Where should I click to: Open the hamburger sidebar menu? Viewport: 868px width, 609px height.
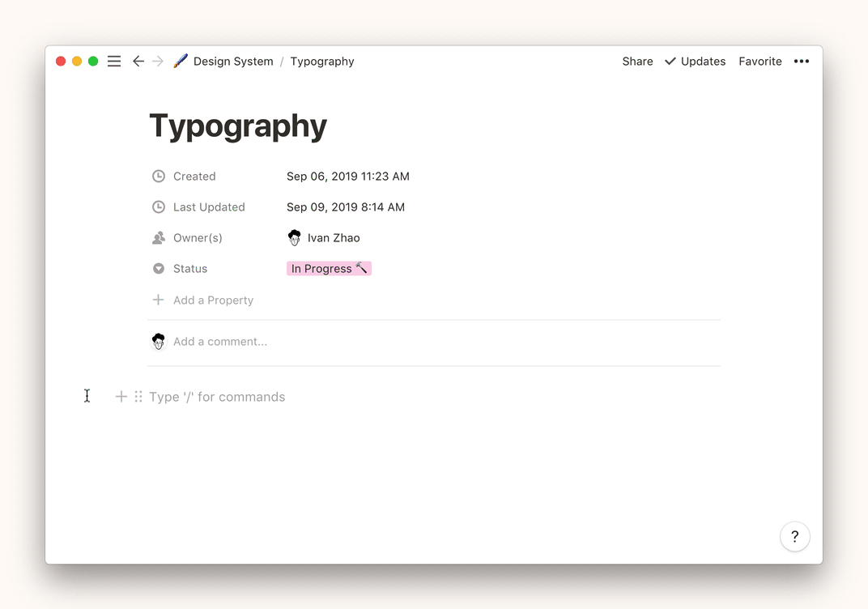pyautogui.click(x=114, y=62)
